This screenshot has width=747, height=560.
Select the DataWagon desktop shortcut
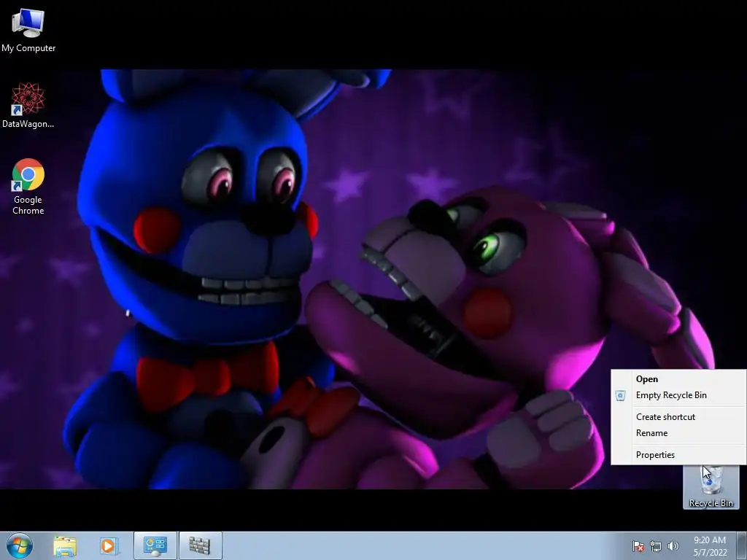coord(28,105)
